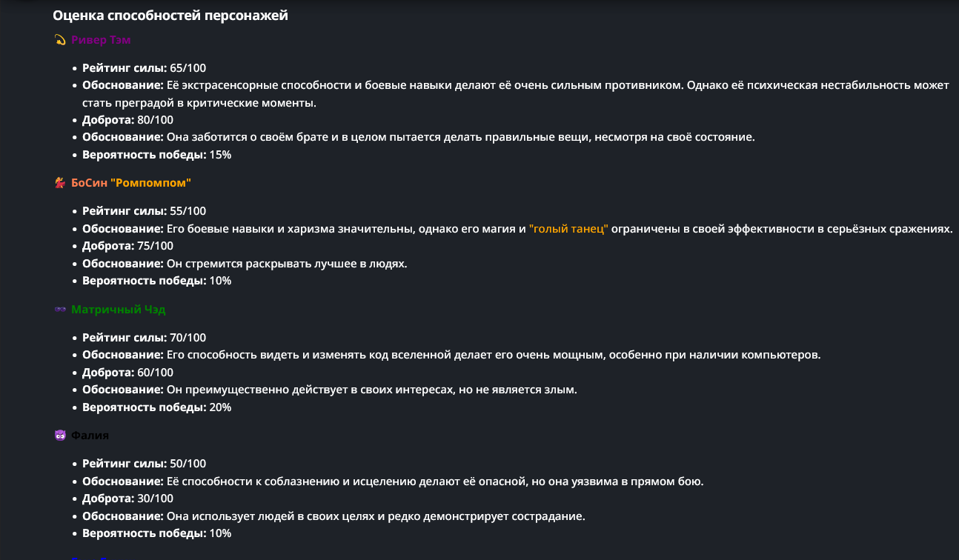The image size is (959, 560).
Task: Click the Рейтинг силы 50/100 line
Action: pos(144,464)
